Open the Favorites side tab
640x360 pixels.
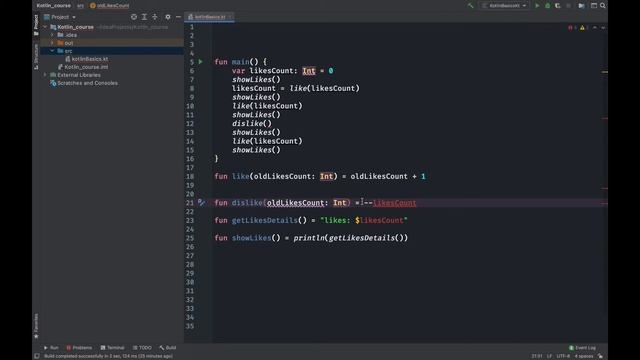point(36,326)
